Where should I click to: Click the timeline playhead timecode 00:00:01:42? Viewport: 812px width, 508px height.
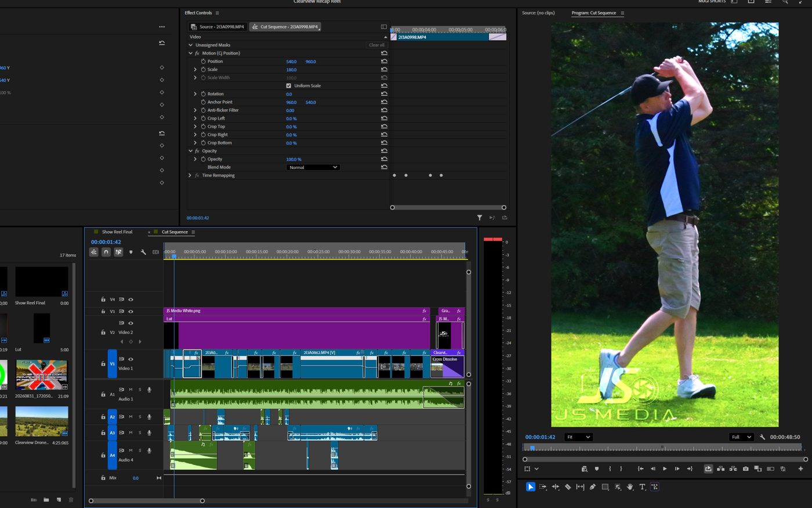click(106, 242)
